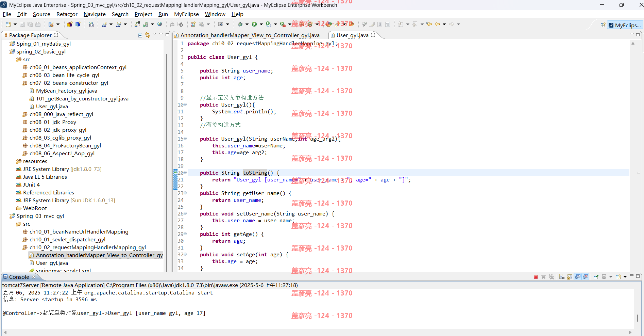Close the User_gyl.java editor tab
The width and height of the screenshot is (644, 336).
(x=373, y=35)
